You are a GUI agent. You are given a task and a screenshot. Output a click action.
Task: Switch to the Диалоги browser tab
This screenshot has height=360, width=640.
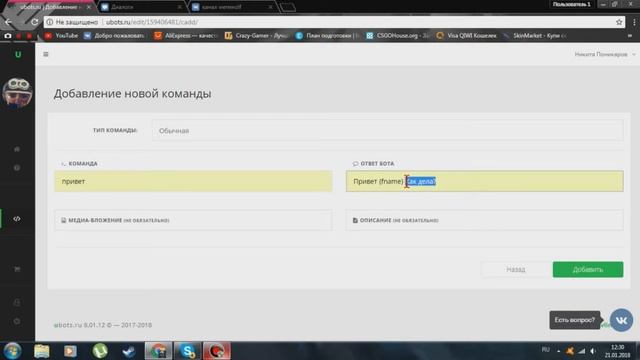point(141,7)
